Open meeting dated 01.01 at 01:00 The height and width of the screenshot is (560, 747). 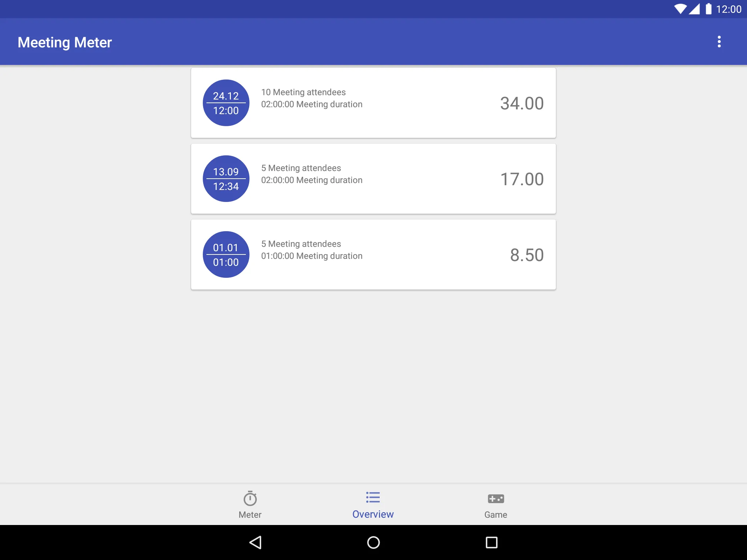point(373,254)
